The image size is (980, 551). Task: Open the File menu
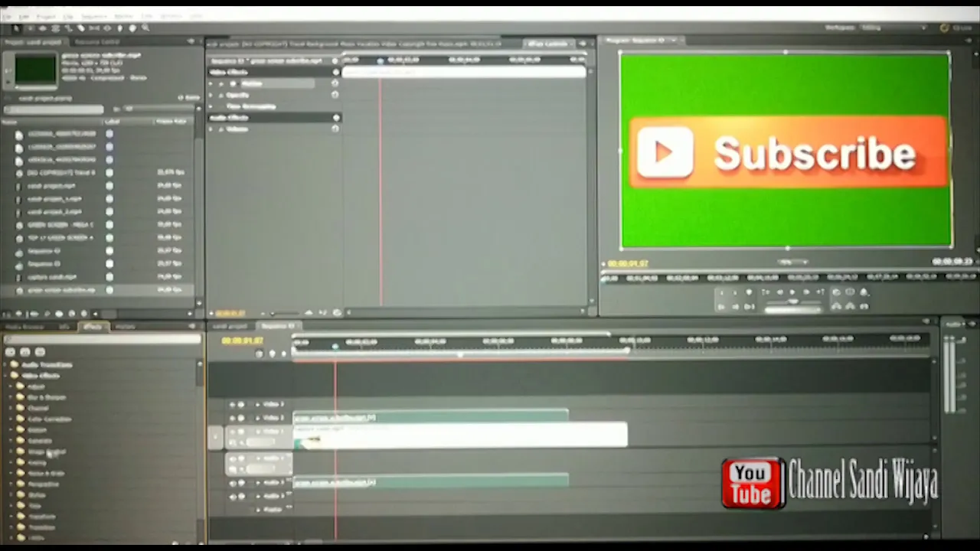point(5,16)
